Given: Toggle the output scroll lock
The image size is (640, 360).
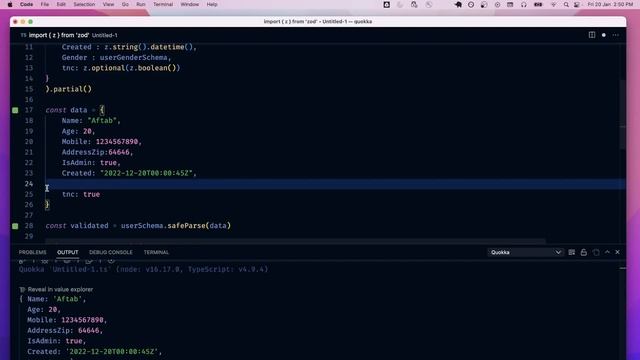Looking at the screenshot, I should coord(584,252).
